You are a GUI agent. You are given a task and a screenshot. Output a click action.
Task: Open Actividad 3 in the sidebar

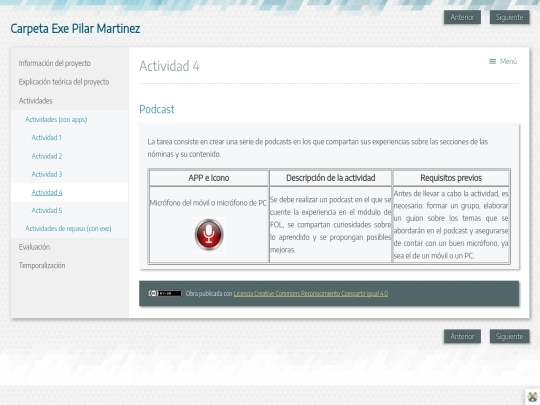(47, 174)
